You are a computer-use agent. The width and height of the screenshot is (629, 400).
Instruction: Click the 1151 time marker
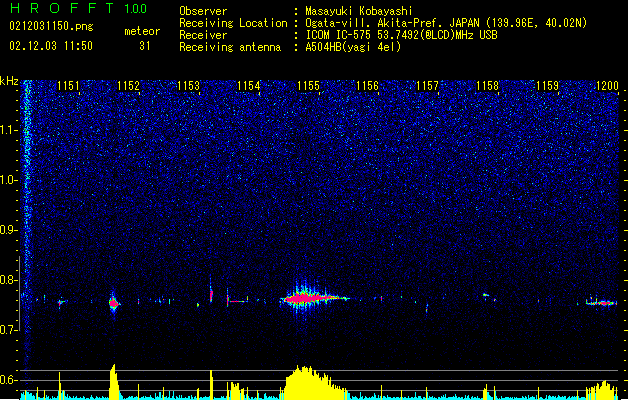click(68, 86)
